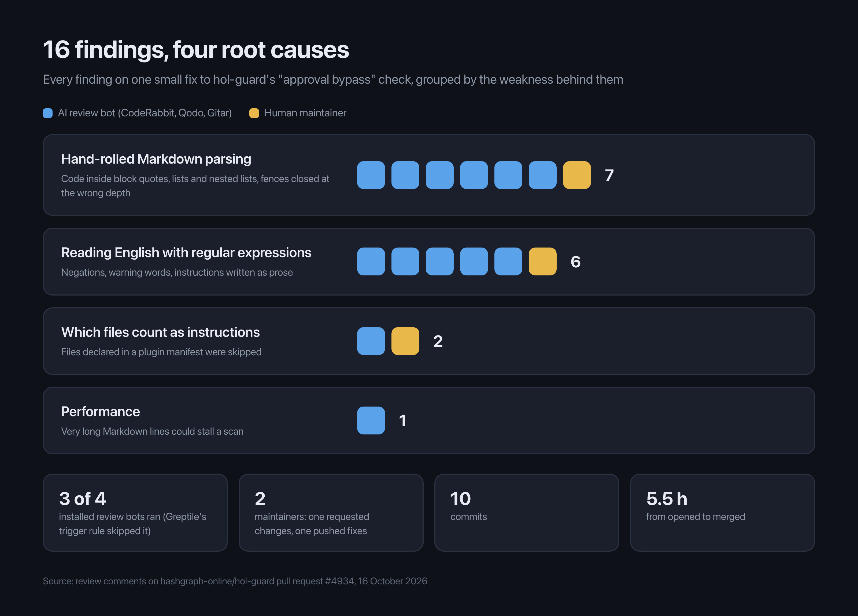Viewport: 858px width, 616px height.
Task: Click the '16 findings, four root causes' title
Action: point(196,50)
